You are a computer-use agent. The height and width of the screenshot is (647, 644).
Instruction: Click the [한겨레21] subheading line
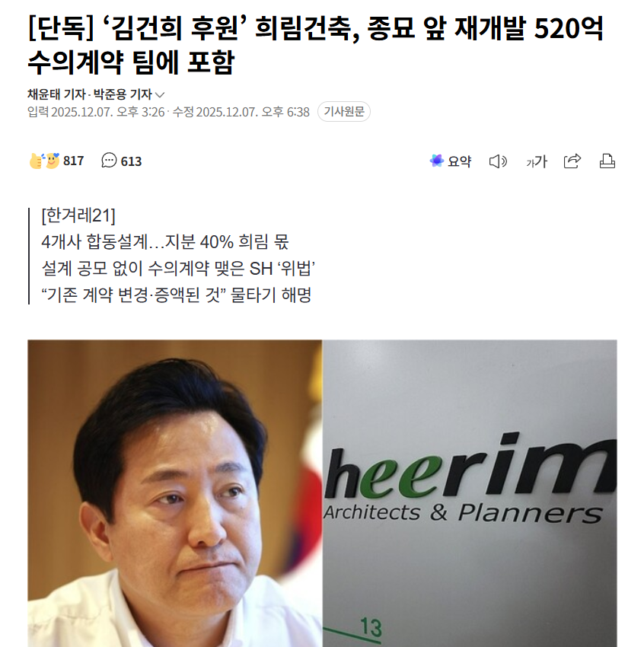(x=78, y=215)
